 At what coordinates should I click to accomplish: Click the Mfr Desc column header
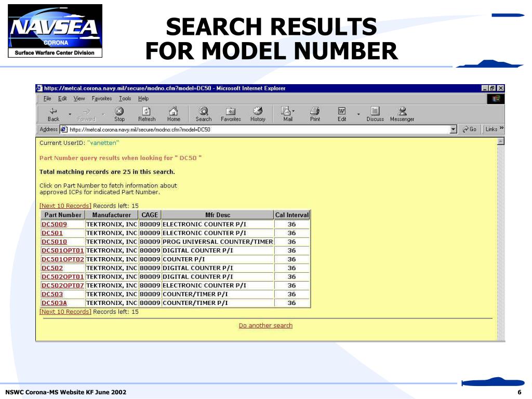click(218, 215)
